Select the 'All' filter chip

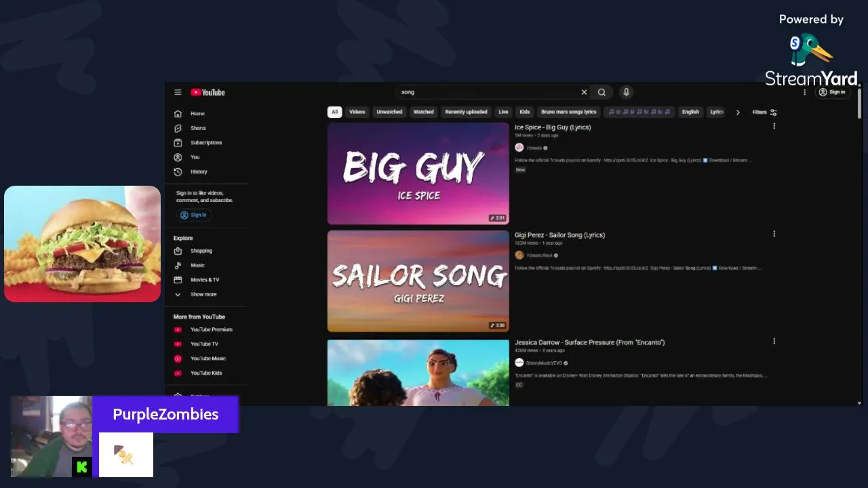(334, 112)
